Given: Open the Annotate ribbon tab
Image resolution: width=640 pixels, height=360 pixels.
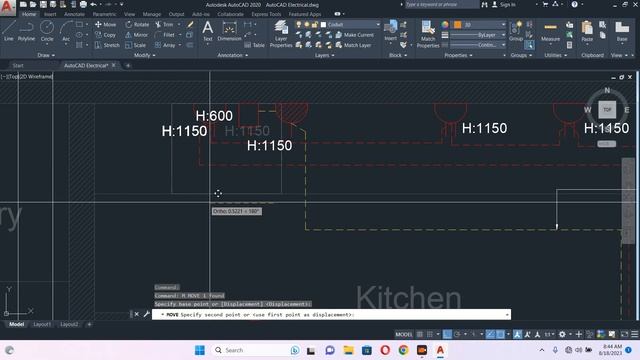Looking at the screenshot, I should click(x=74, y=14).
